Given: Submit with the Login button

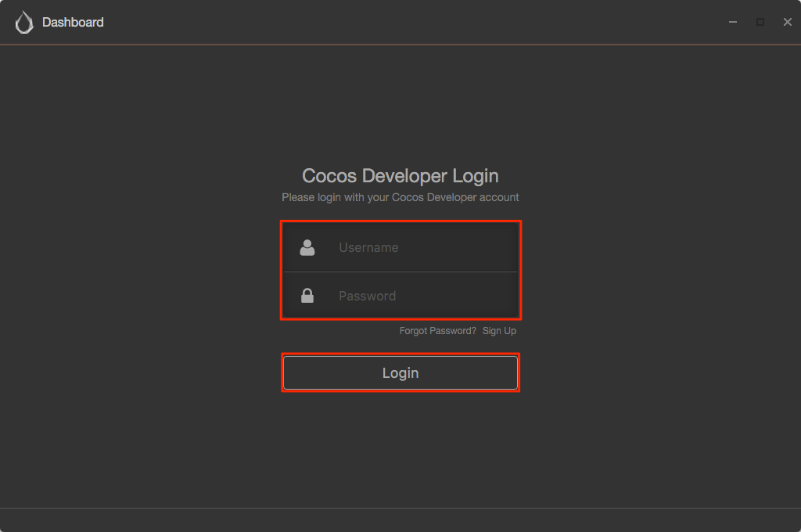Looking at the screenshot, I should (400, 372).
